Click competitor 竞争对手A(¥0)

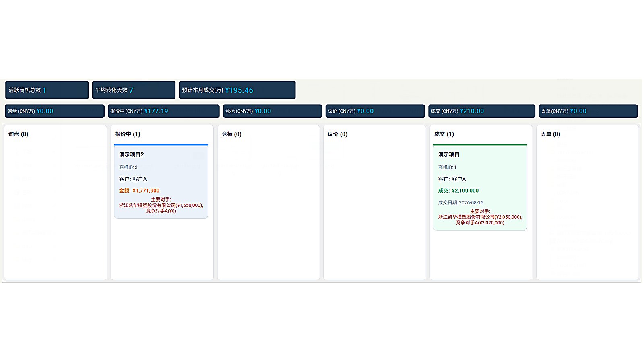[x=161, y=211]
